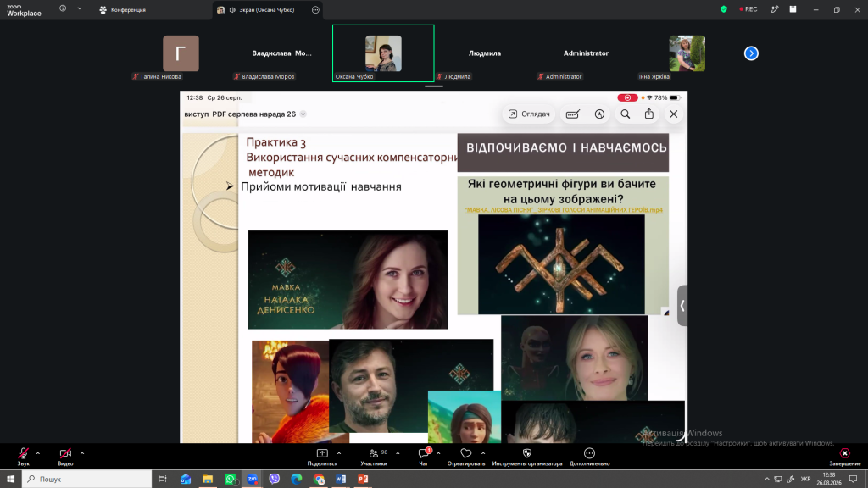The width and height of the screenshot is (868, 488).
Task: Open Microsoft Edge from the taskbar
Action: pyautogui.click(x=296, y=479)
